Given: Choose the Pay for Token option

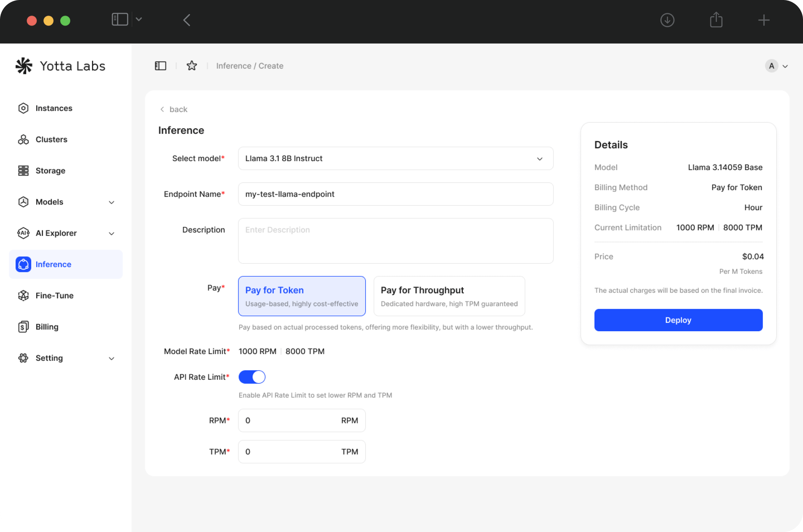Looking at the screenshot, I should [x=302, y=296].
